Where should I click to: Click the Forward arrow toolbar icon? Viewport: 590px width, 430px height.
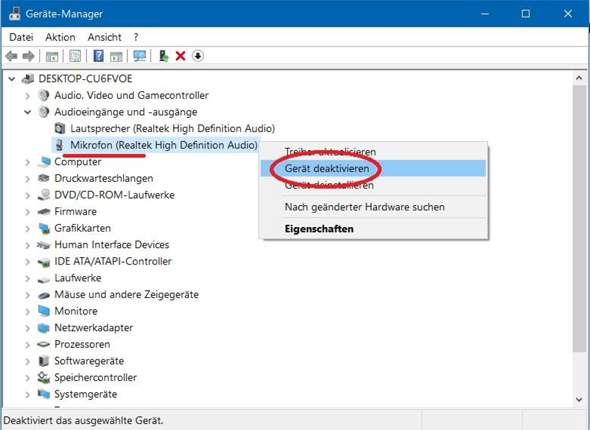[28, 56]
